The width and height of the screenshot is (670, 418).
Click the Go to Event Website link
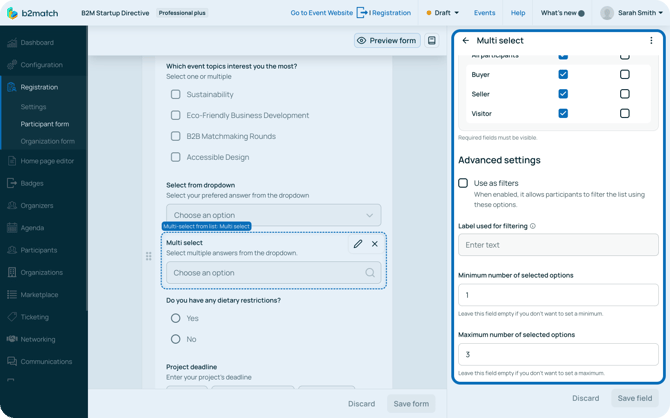321,13
